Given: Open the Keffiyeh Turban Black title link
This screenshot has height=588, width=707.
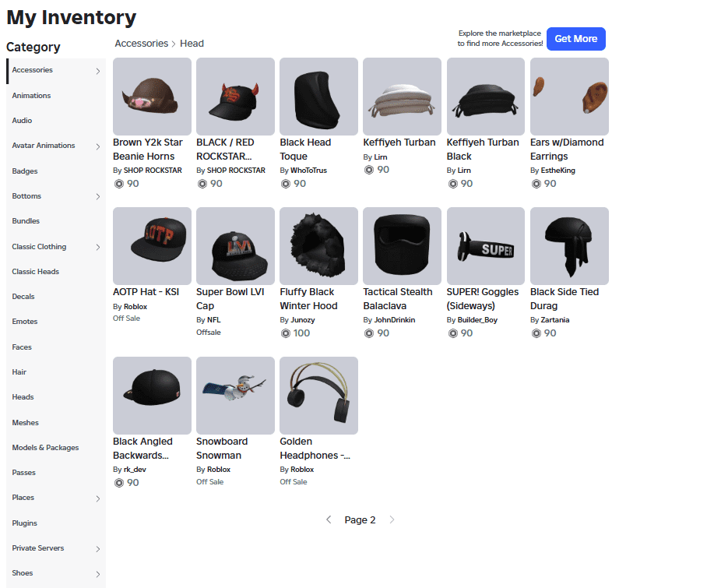Looking at the screenshot, I should tap(482, 150).
